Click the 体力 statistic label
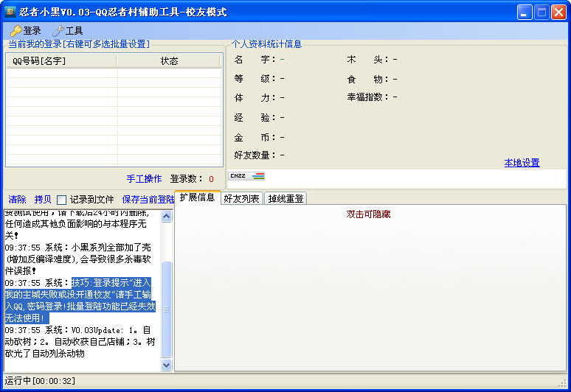 (255, 98)
